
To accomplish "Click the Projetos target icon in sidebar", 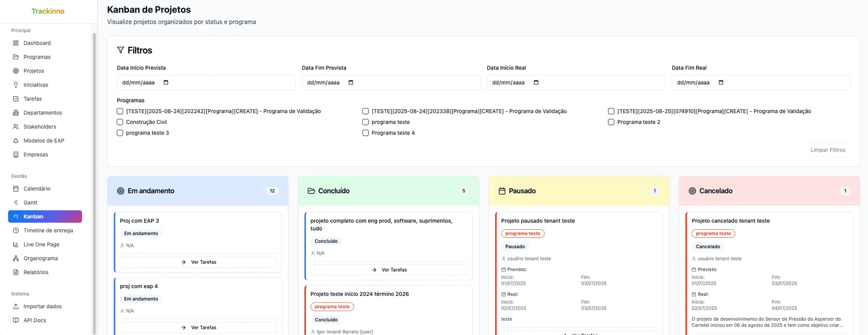I will [x=16, y=71].
